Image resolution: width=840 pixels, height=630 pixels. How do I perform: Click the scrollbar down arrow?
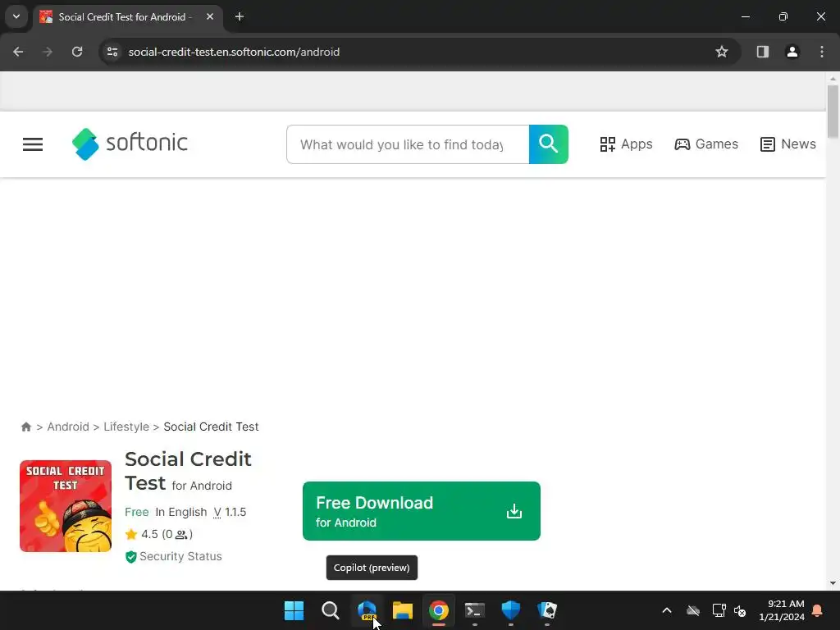point(833,583)
